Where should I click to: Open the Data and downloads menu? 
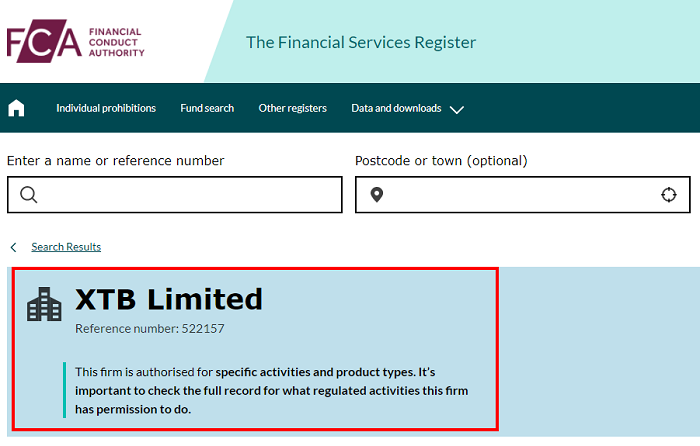[x=396, y=108]
